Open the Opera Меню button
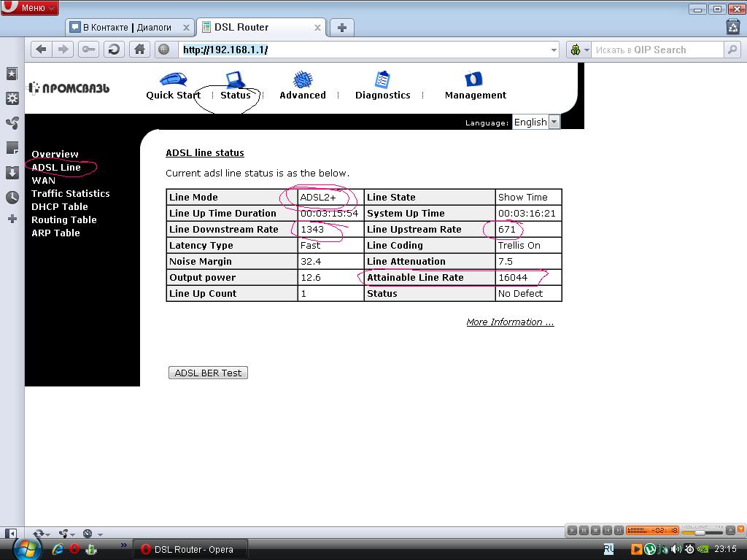Screen dimensions: 747x560 tap(31, 8)
